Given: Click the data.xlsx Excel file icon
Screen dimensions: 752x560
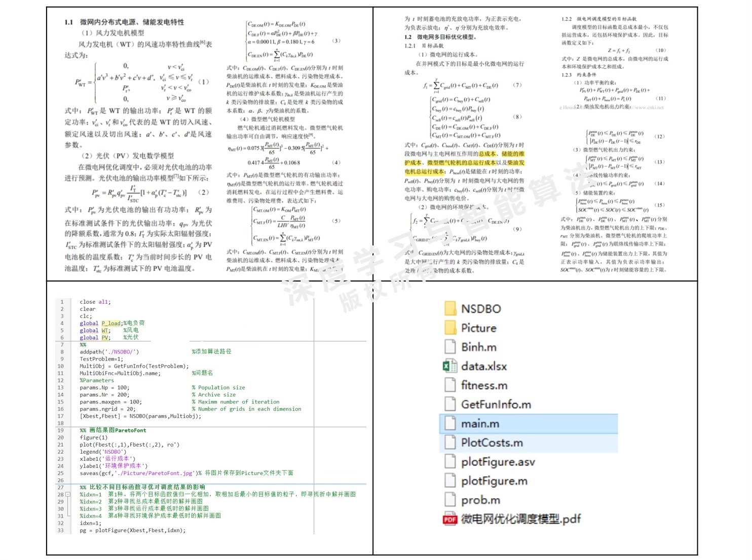Looking at the screenshot, I should 450,366.
